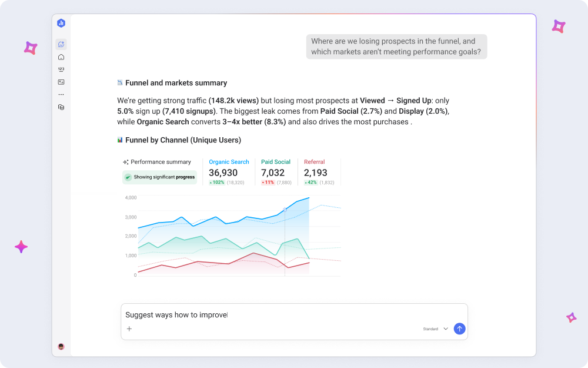Click into the prompt input field
The width and height of the screenshot is (588, 368).
pyautogui.click(x=294, y=315)
